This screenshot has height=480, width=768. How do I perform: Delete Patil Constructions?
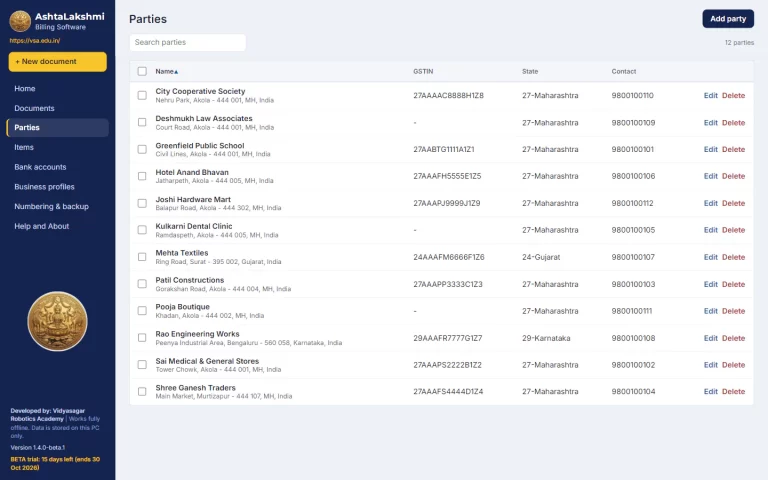(733, 284)
